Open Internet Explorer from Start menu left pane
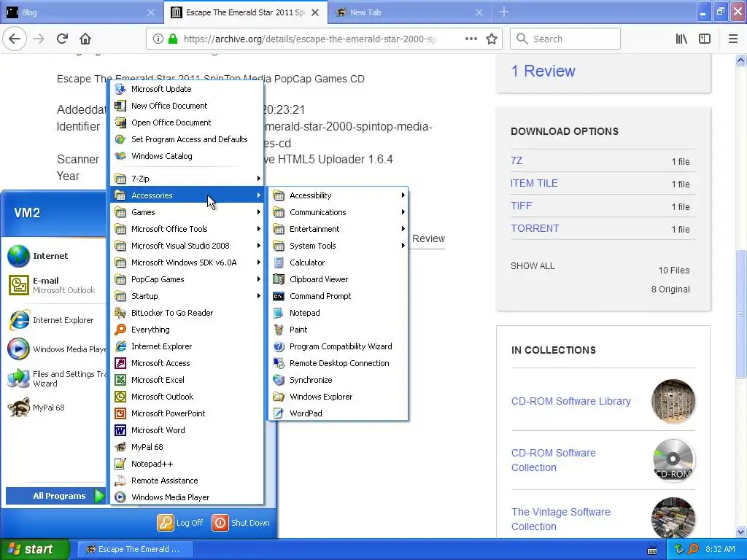Image resolution: width=747 pixels, height=560 pixels. (55, 320)
